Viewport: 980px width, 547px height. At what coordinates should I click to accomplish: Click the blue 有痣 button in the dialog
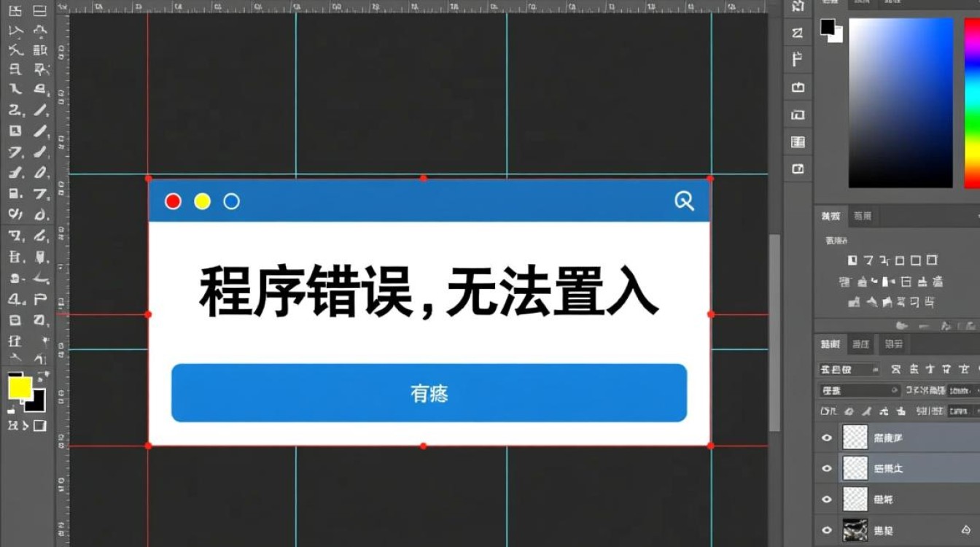(429, 393)
